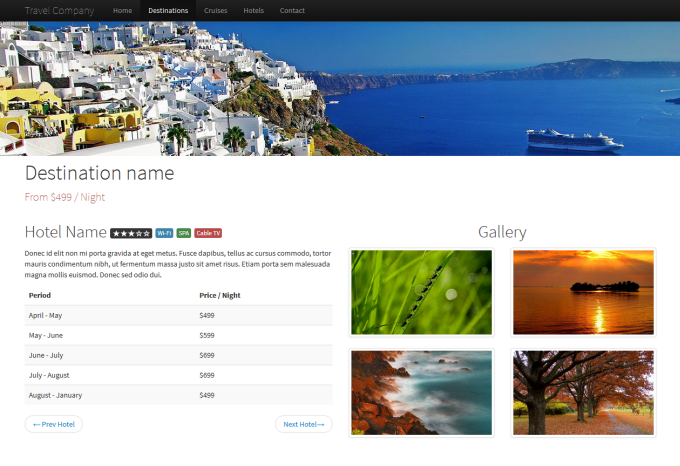
Task: Open the Contact page link
Action: [x=292, y=10]
